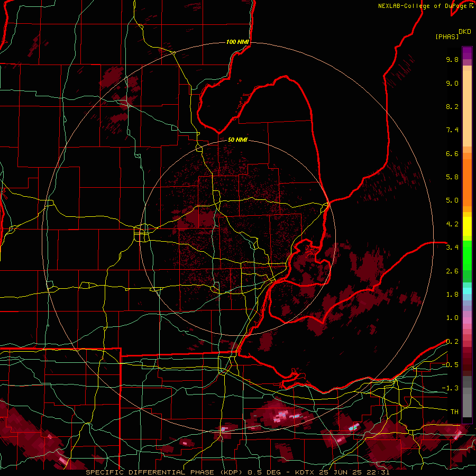The width and height of the screenshot is (476, 476).
Task: Click the 50 NMI range ring label
Action: tap(237, 140)
